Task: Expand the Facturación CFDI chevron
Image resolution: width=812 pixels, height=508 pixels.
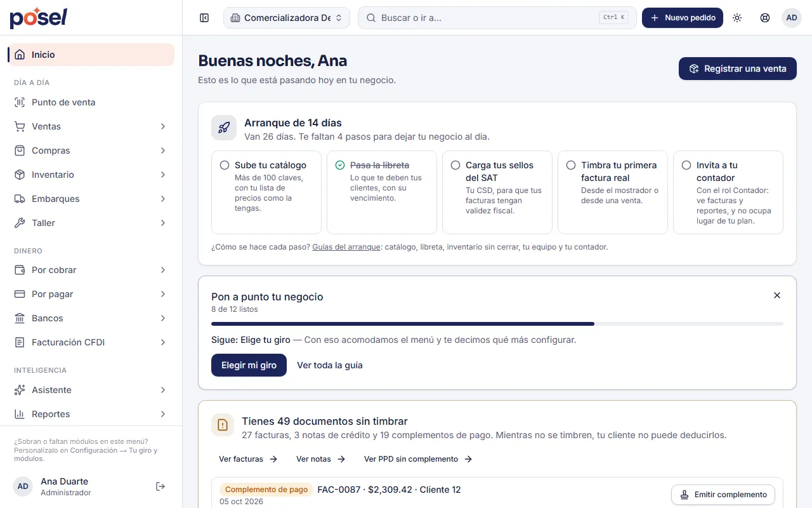Action: (163, 342)
